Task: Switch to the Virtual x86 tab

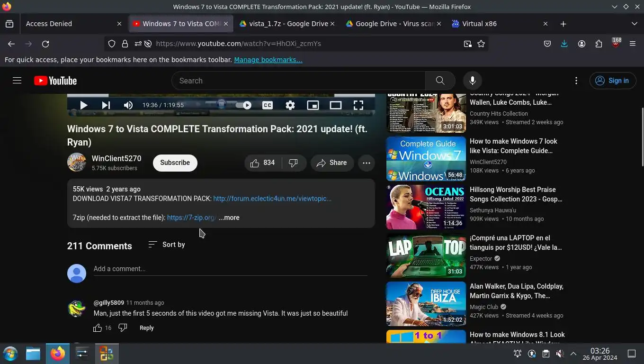Action: coord(499,24)
